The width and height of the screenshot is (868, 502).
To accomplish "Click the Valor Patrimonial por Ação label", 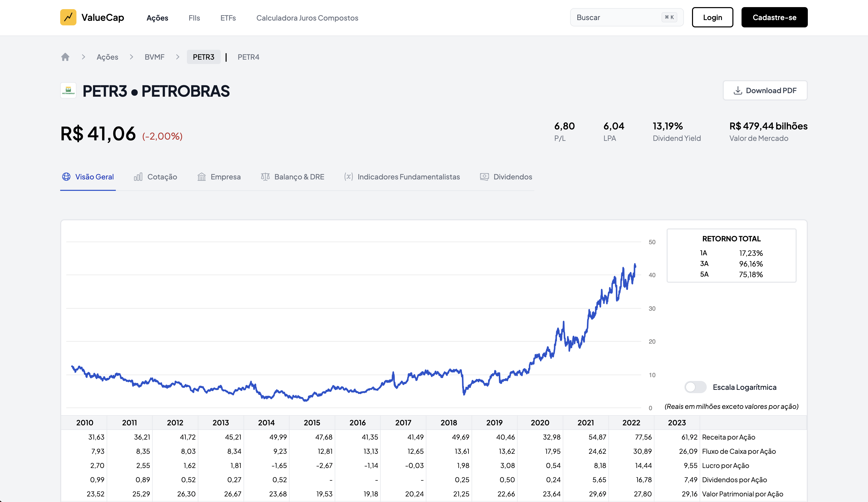I will coord(743,494).
